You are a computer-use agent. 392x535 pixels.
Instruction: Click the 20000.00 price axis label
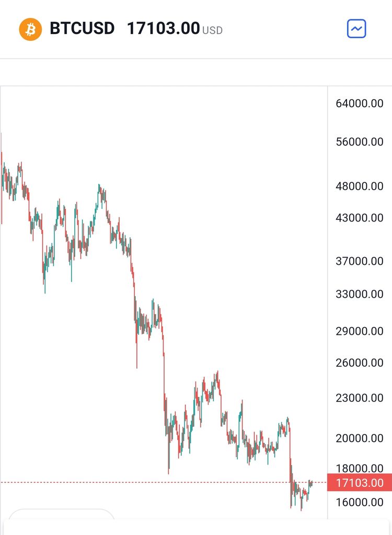(359, 438)
